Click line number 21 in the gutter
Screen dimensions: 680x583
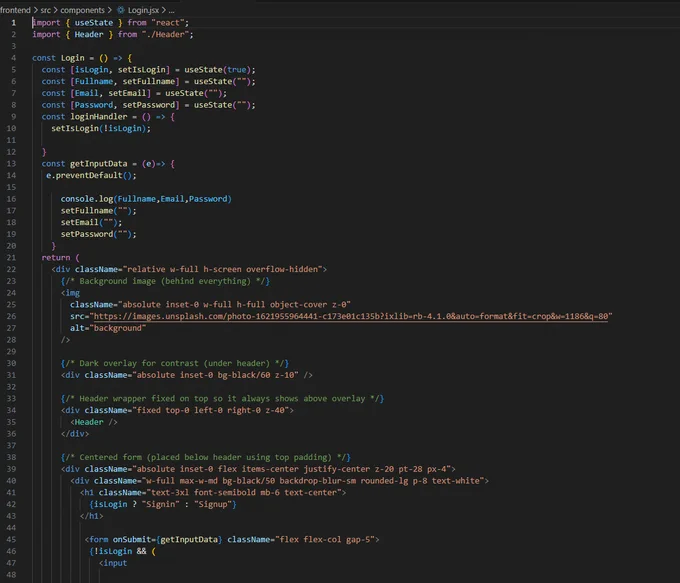[x=11, y=257]
